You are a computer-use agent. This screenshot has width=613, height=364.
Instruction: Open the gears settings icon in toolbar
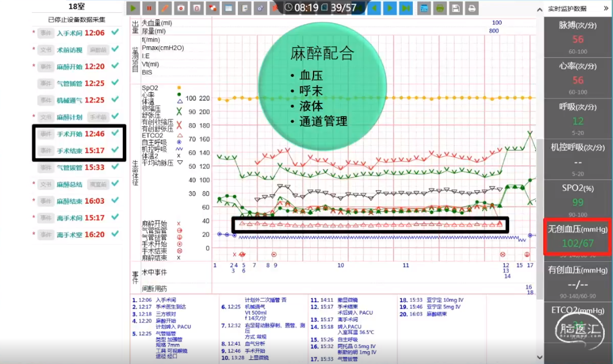(260, 8)
